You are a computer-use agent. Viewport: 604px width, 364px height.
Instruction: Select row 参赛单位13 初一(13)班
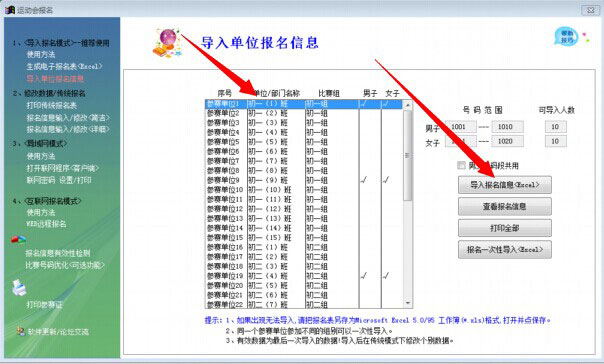304,218
